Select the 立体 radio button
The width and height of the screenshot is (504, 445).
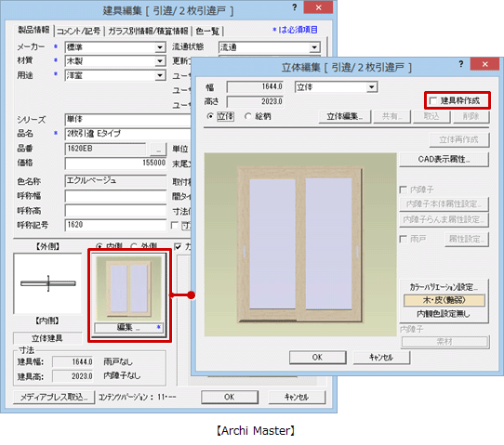pos(210,116)
